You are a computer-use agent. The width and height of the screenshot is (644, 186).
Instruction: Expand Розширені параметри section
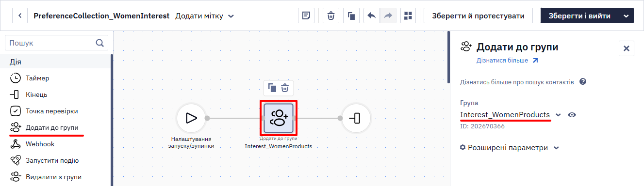click(510, 148)
